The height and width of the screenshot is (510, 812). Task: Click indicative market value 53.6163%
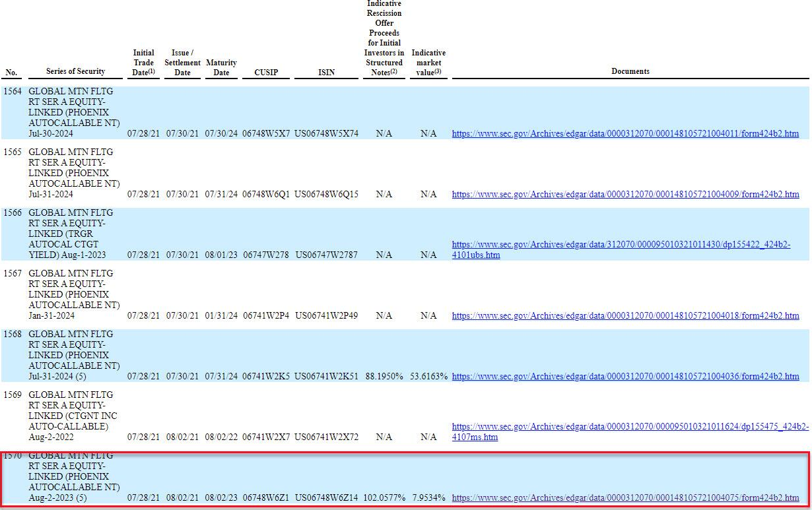click(428, 376)
